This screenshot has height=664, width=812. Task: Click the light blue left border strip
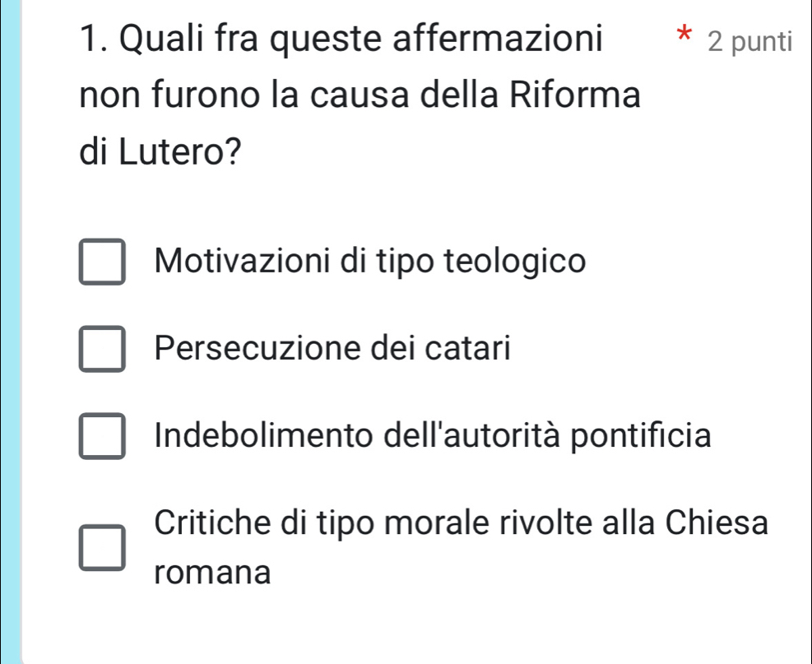(8, 329)
